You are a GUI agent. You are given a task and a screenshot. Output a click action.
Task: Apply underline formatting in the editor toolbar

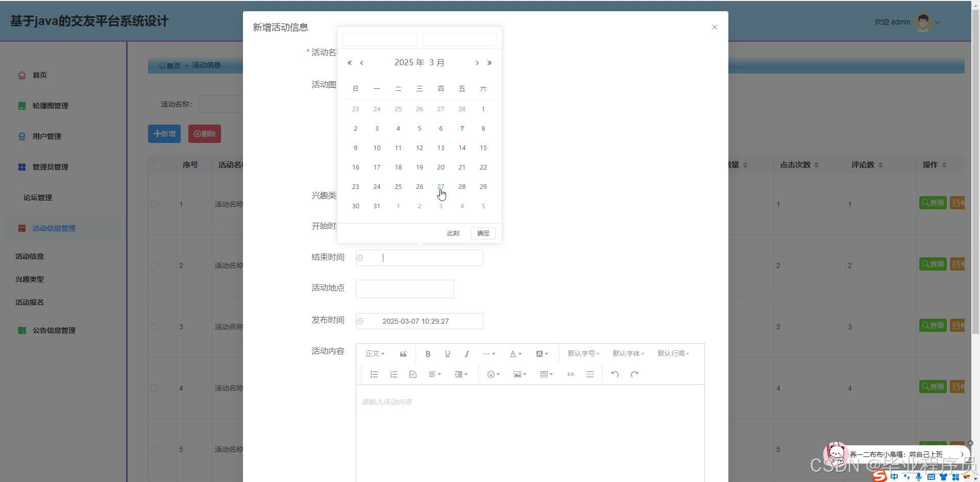point(447,353)
